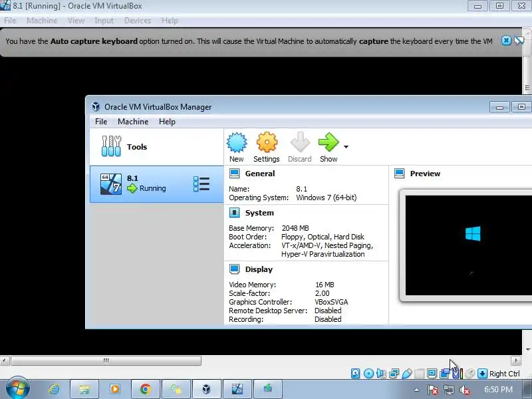Dismiss the Auto capture keyboard notification
The height and width of the screenshot is (399, 532).
[506, 41]
